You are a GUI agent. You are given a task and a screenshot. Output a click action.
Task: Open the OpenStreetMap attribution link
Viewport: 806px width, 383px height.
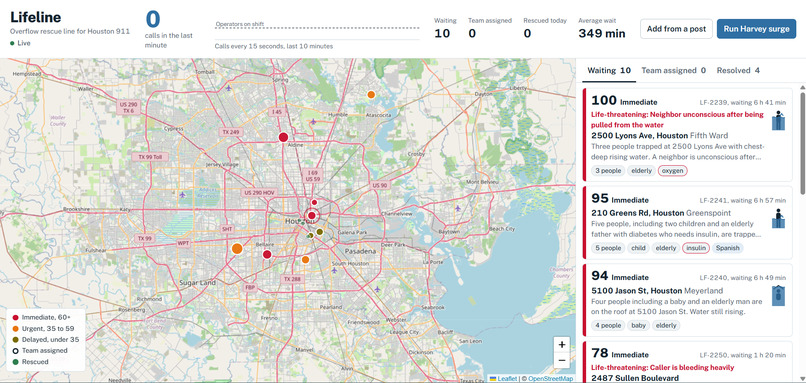pyautogui.click(x=551, y=379)
